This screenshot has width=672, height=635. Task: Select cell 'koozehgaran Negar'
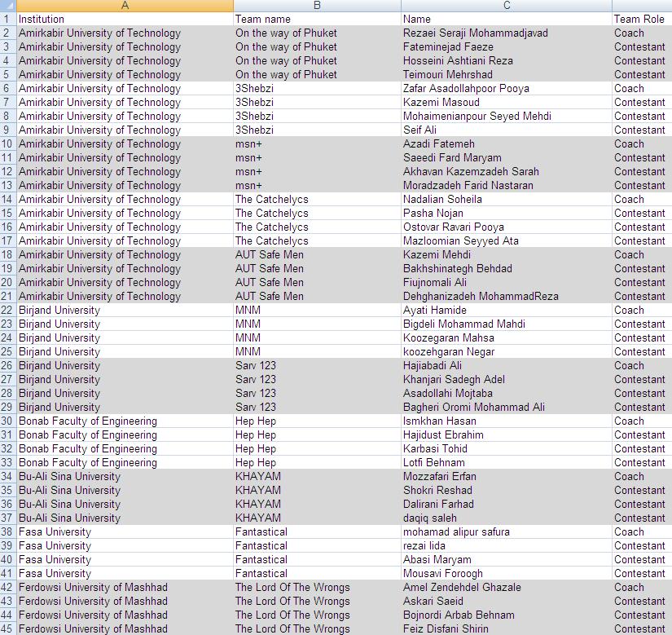click(x=507, y=351)
